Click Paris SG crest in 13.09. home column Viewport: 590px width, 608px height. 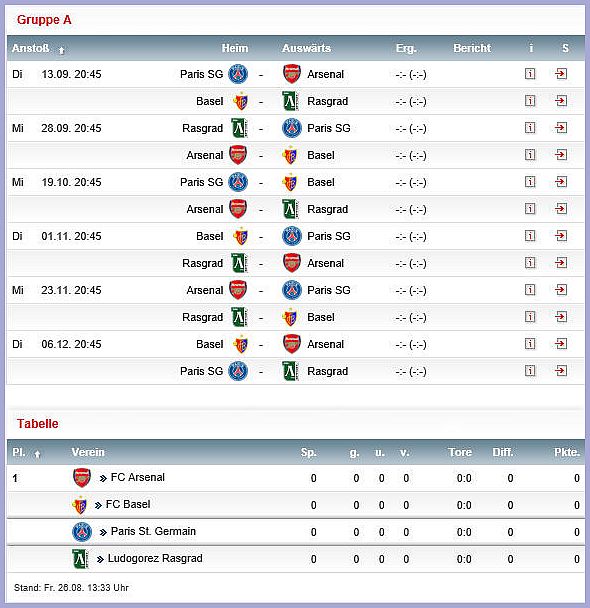(x=238, y=74)
